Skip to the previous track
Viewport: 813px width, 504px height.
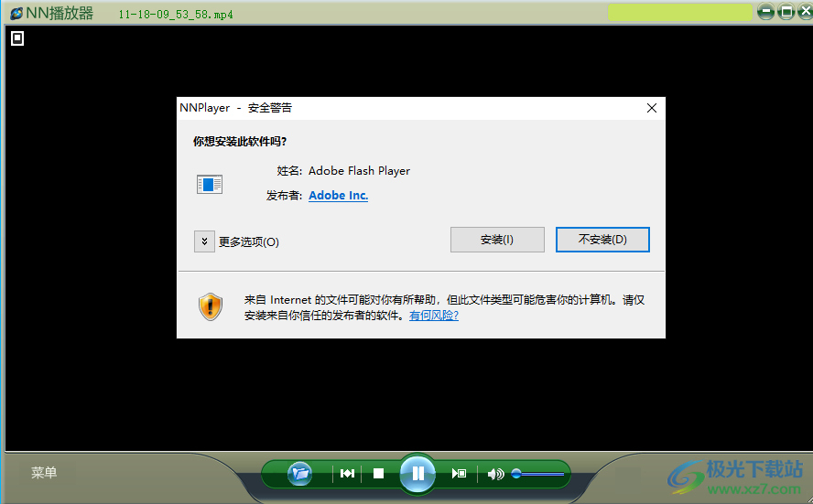(347, 474)
